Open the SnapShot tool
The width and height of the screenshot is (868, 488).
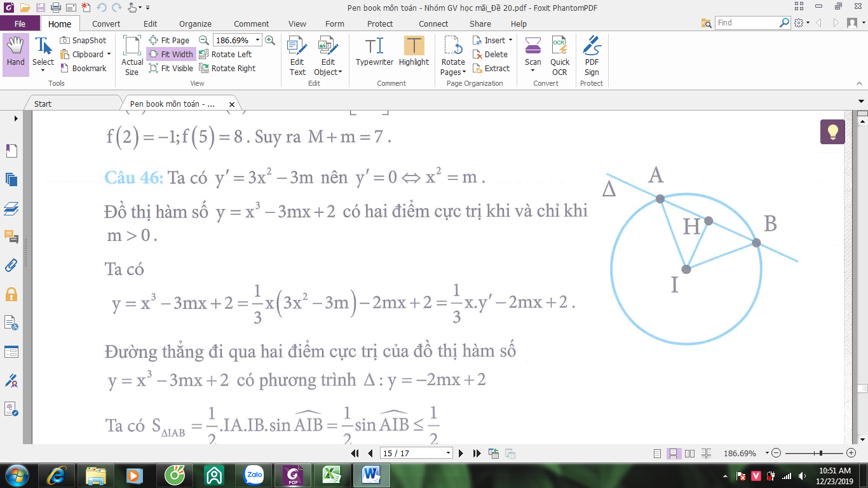click(x=83, y=40)
